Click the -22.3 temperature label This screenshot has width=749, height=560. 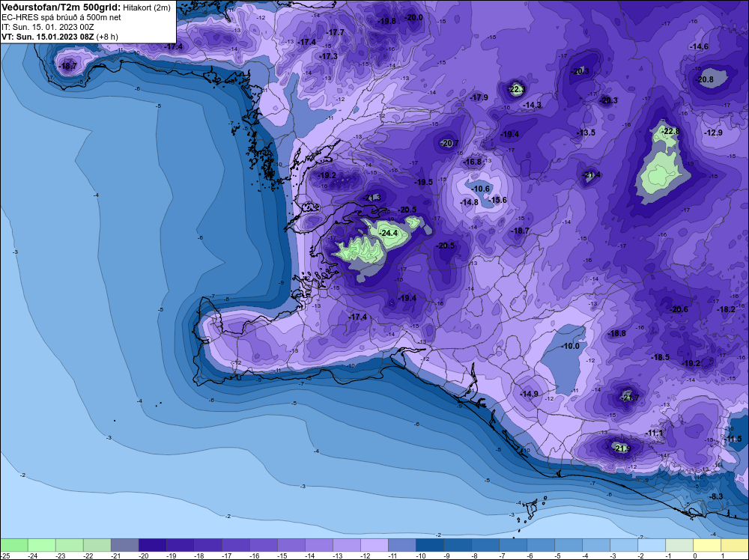coord(516,89)
